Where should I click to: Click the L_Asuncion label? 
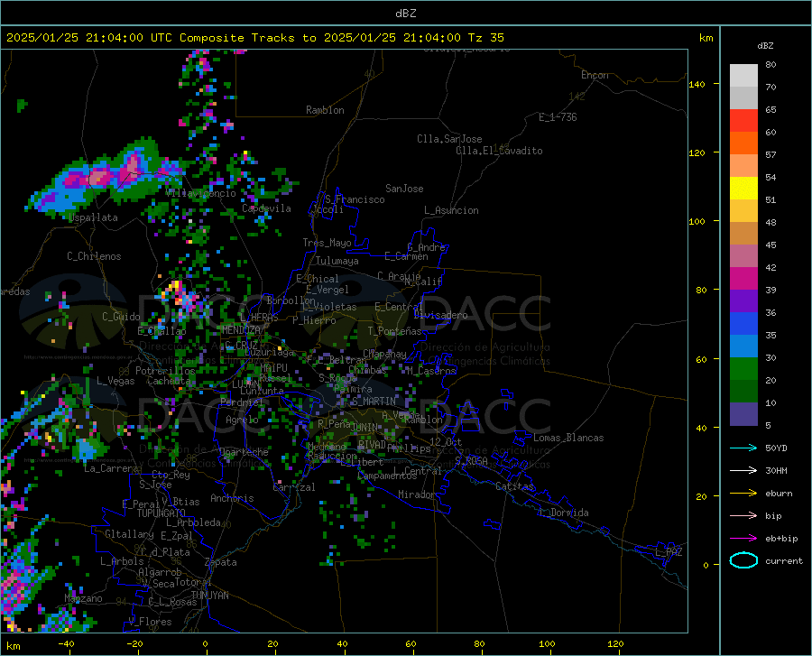[451, 210]
